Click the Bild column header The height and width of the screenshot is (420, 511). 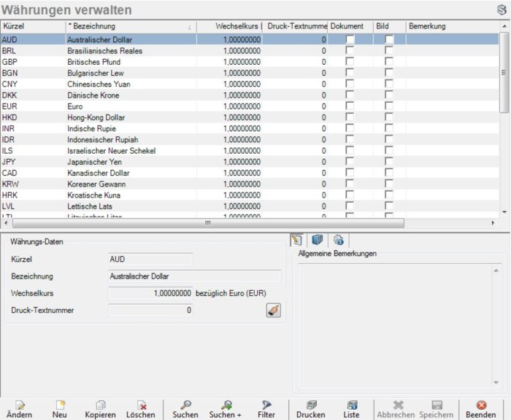click(389, 26)
